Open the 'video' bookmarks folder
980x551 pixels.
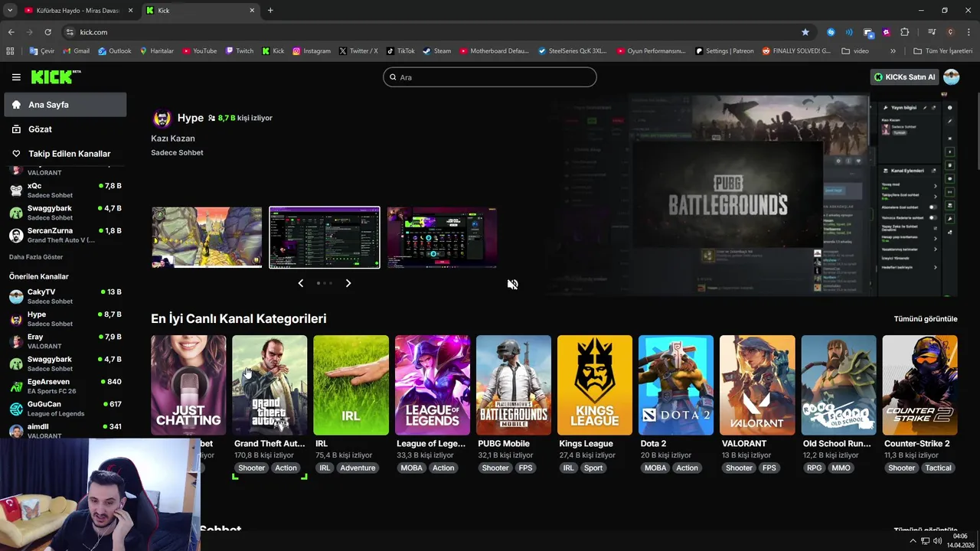pyautogui.click(x=855, y=51)
